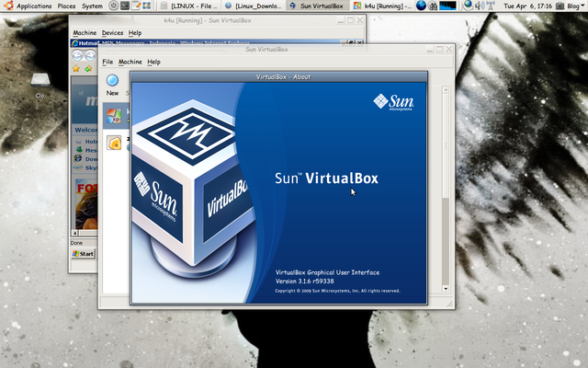
Task: Click the New virtual machine icon
Action: 112,80
